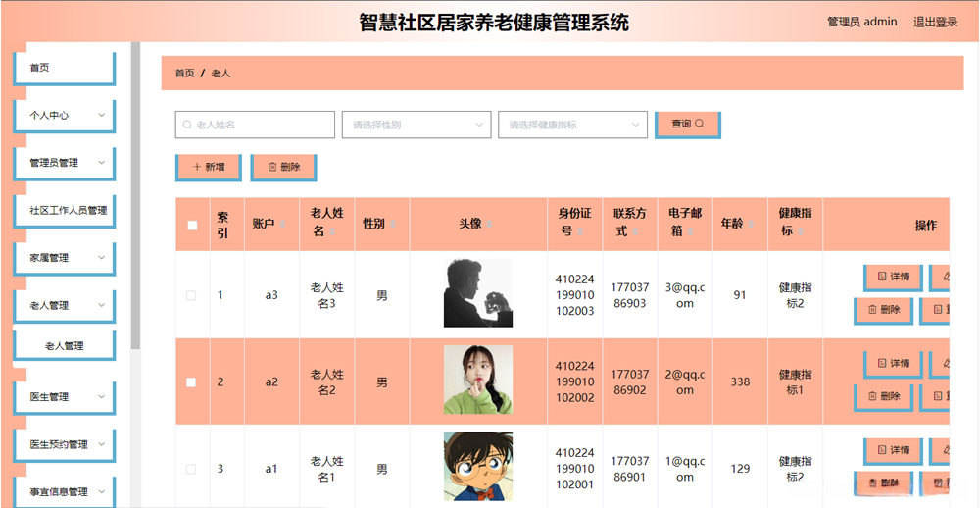Click the name cell 老人姓名3
This screenshot has width=980, height=508.
pos(327,295)
